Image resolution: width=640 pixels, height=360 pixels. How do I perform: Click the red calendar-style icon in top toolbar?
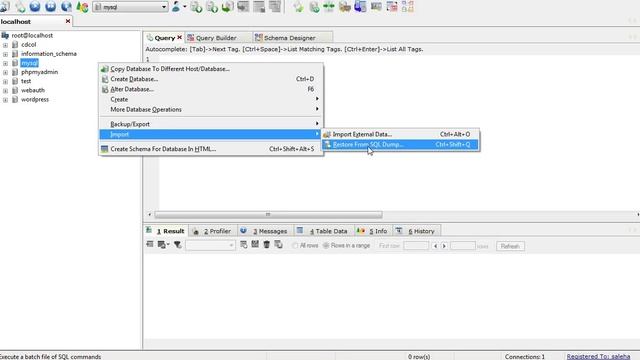(x=392, y=7)
